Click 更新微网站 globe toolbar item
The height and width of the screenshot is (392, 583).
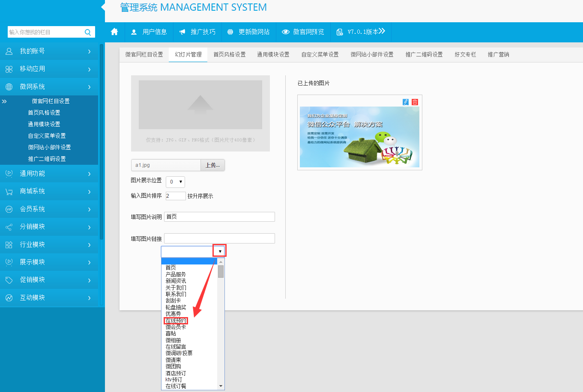tap(248, 32)
